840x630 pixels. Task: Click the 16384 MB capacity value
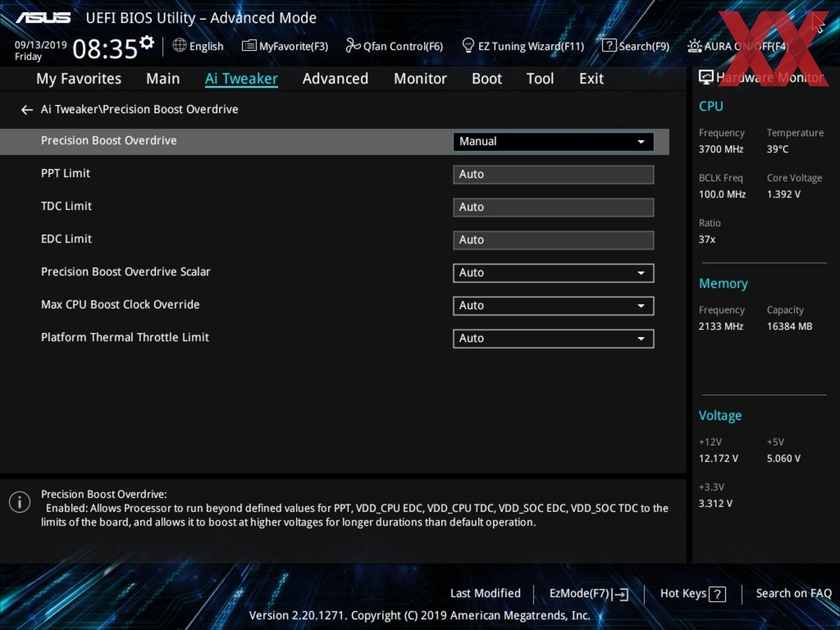[x=789, y=327]
